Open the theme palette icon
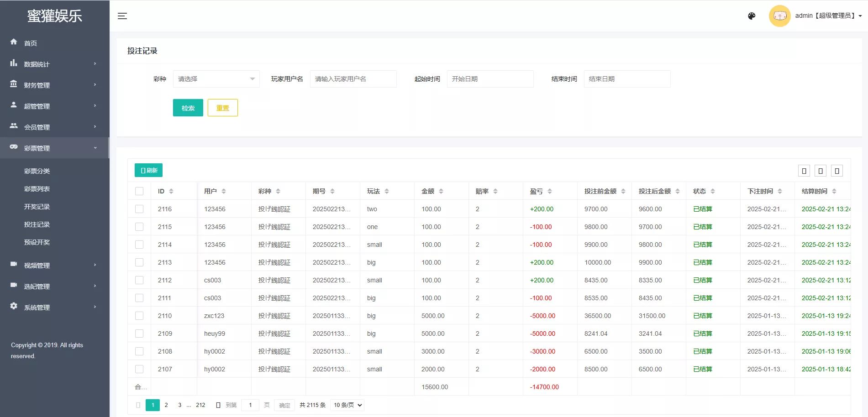The image size is (868, 417). pos(752,16)
